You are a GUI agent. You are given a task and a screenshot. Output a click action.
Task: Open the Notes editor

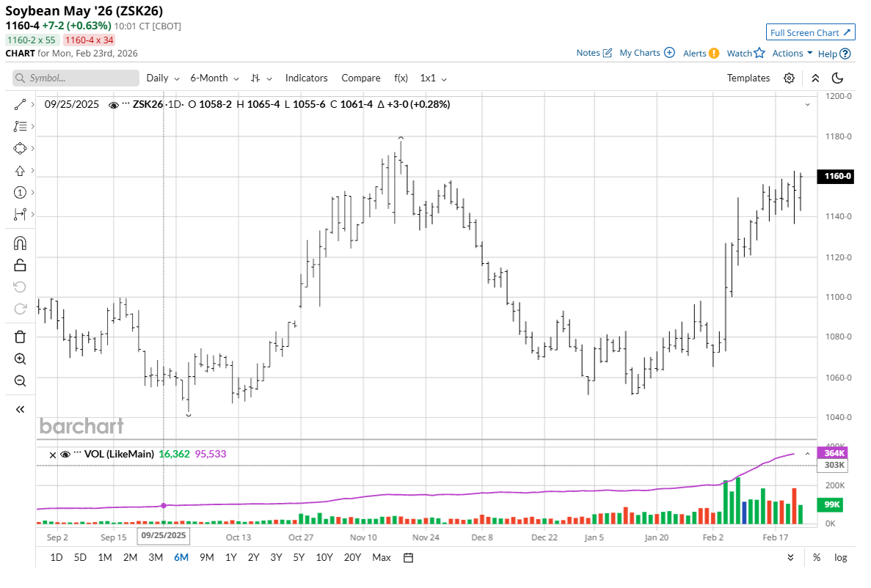(x=594, y=53)
